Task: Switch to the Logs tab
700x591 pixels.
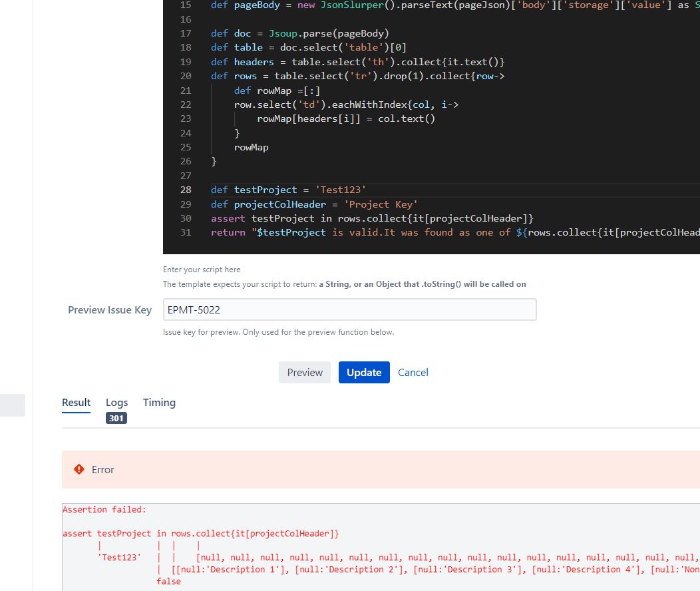Action: [x=116, y=402]
